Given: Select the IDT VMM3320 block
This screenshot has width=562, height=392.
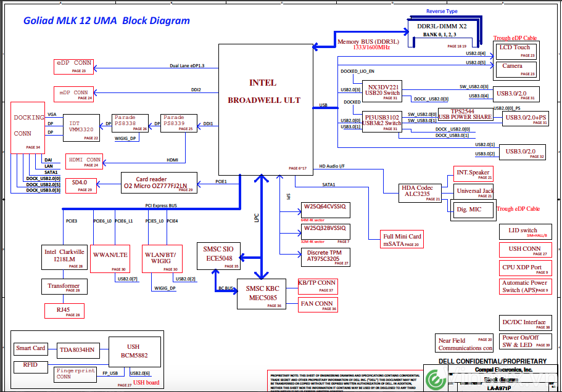Looking at the screenshot, I should [81, 128].
